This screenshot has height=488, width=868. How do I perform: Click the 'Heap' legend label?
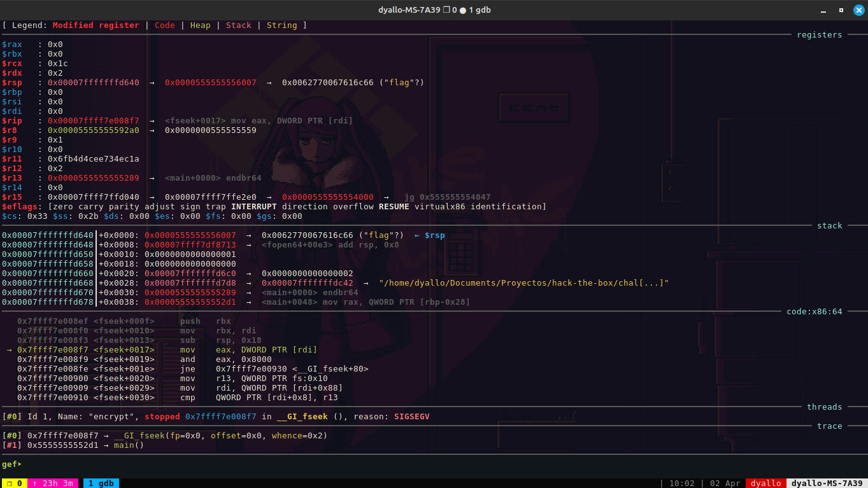pos(200,25)
